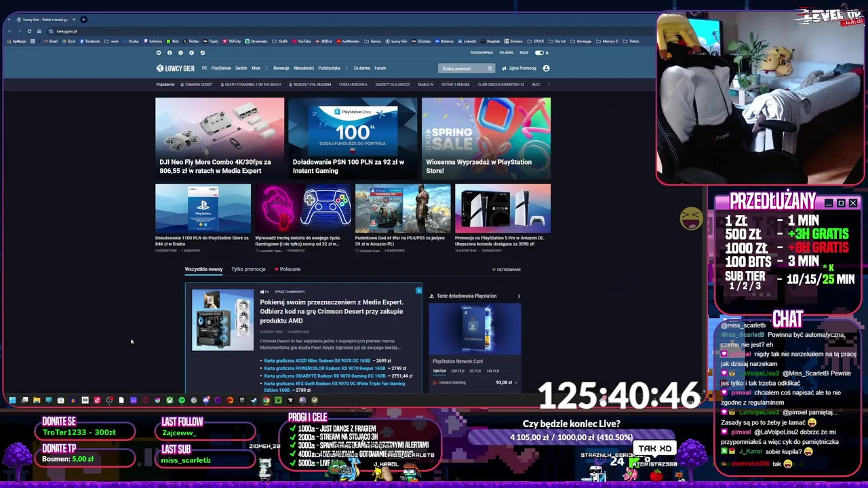Open the Discord icon in the taskbar
The height and width of the screenshot is (488, 868).
(206, 401)
